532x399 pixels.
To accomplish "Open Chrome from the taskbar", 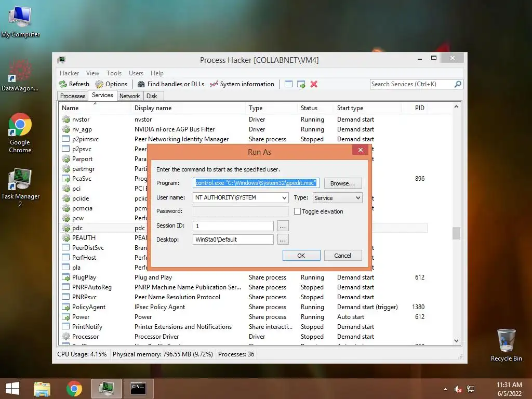I will coord(74,389).
